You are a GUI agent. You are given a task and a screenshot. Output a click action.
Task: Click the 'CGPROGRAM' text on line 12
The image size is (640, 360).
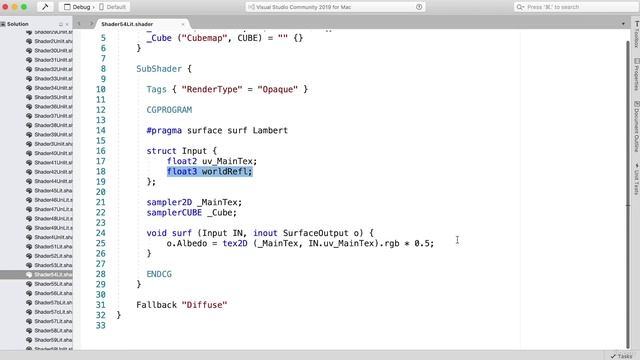pos(169,110)
